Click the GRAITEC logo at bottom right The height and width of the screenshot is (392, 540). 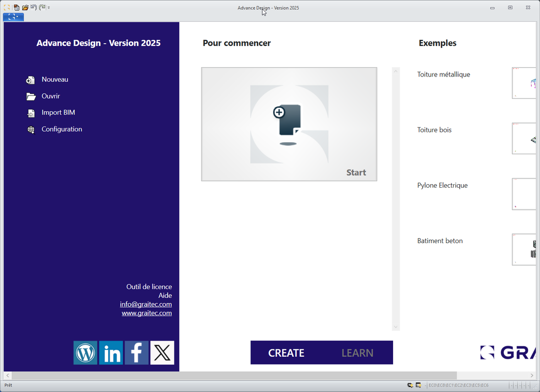click(x=508, y=352)
